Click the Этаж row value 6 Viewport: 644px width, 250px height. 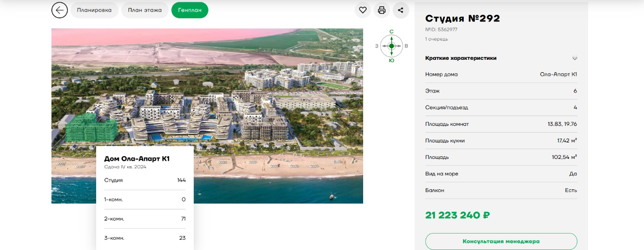[x=575, y=91]
